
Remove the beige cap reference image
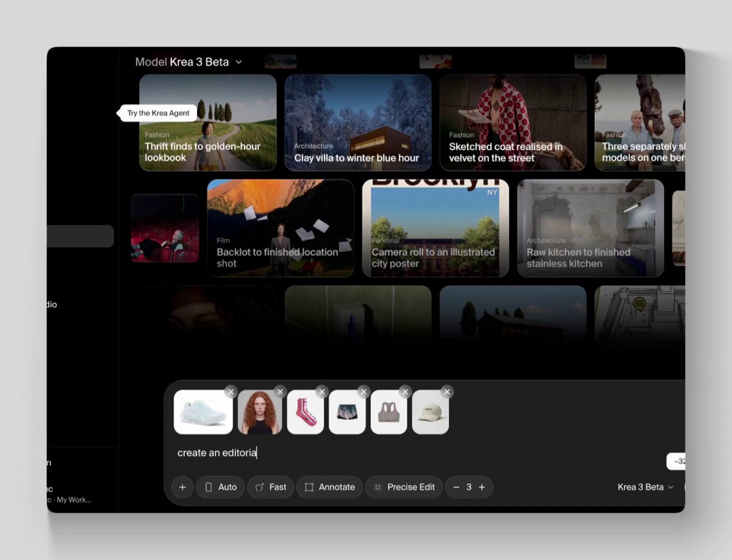click(447, 392)
